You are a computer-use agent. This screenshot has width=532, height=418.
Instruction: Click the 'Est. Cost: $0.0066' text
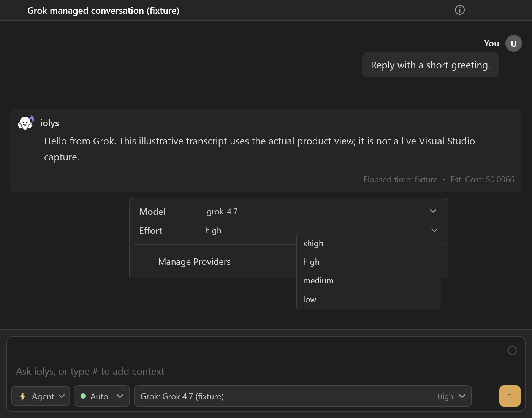click(482, 179)
